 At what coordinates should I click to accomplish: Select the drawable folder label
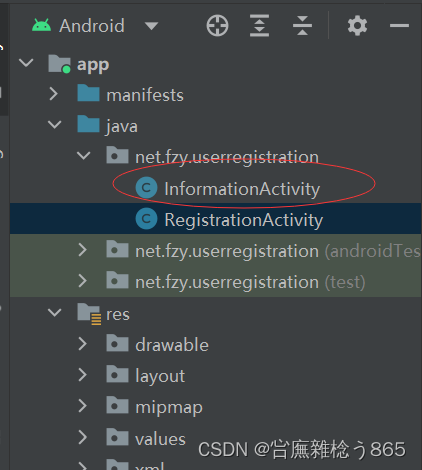[172, 345]
